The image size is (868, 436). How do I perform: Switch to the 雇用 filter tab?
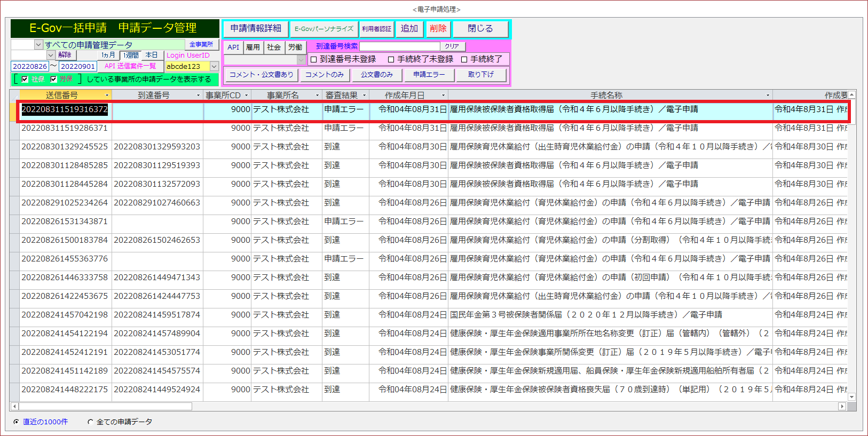coord(253,47)
